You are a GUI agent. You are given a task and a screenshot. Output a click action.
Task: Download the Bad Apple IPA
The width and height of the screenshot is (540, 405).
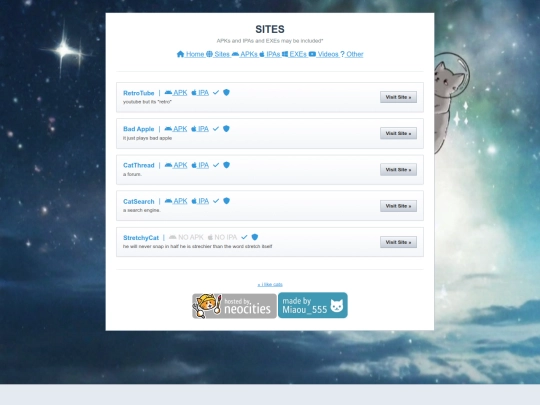click(x=200, y=129)
